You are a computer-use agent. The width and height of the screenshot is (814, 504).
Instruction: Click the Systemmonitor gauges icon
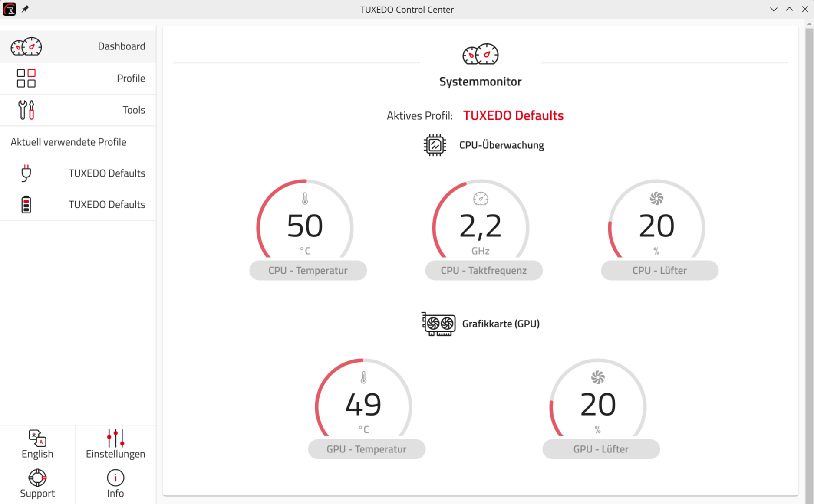480,54
